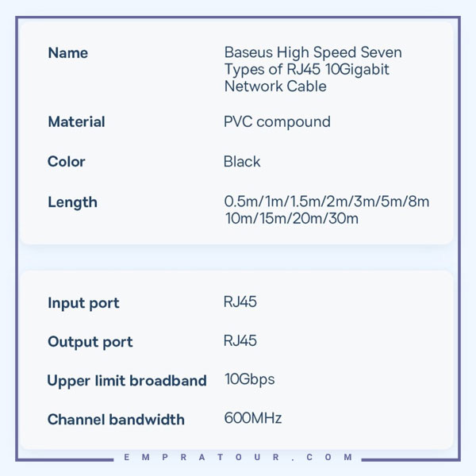Click the Output port label
The image size is (476, 476).
pos(90,342)
